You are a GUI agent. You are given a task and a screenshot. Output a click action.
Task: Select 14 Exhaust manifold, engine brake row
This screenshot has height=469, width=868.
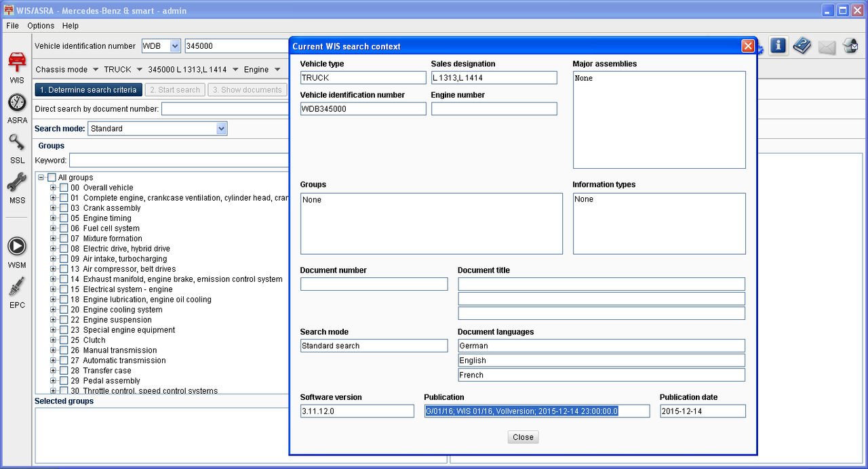(x=176, y=279)
